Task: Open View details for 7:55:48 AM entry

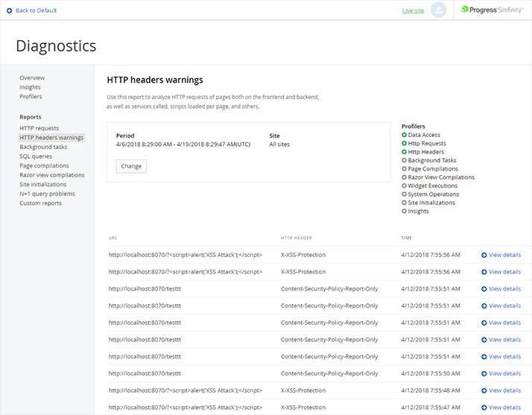Action: click(504, 390)
